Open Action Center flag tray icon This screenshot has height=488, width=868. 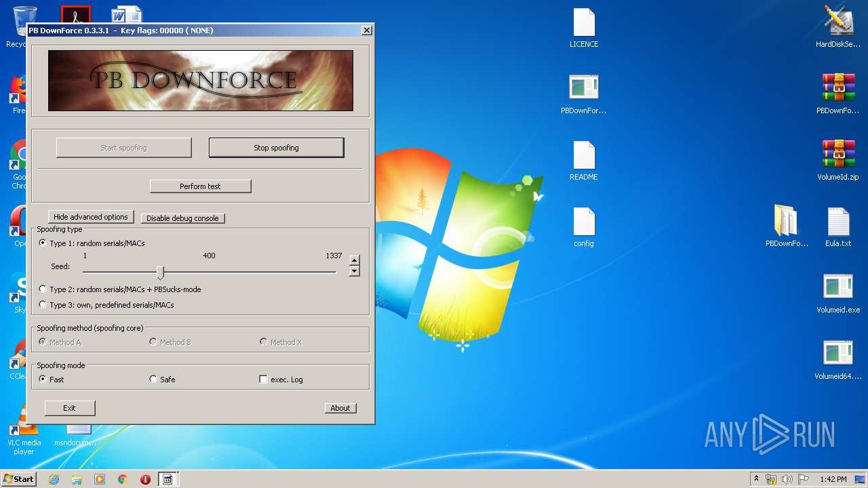[x=803, y=479]
